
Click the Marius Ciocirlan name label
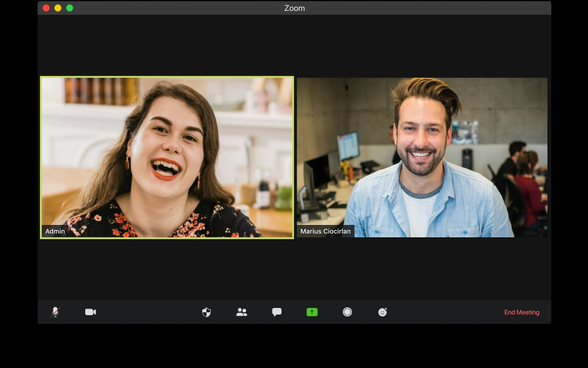coord(325,231)
